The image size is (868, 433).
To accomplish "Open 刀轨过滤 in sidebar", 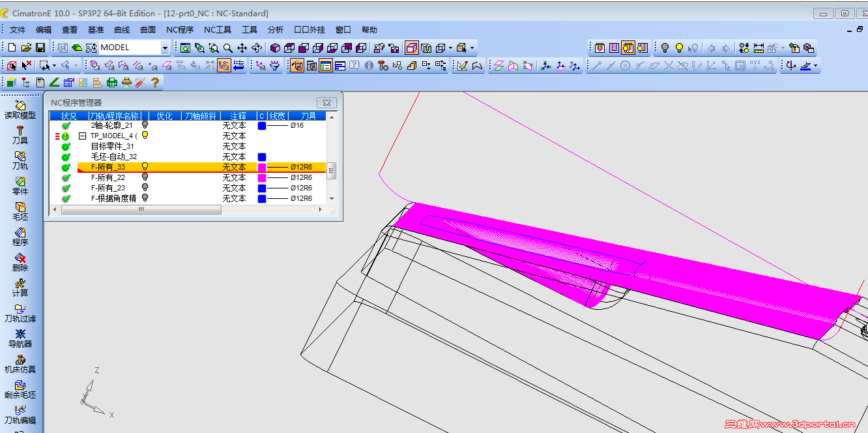I will click(20, 313).
